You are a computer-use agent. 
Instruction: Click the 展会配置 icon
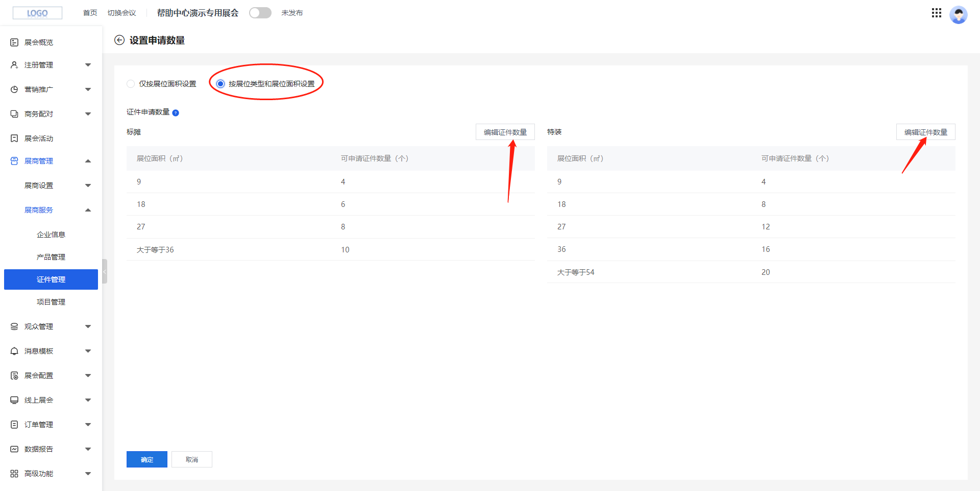(14, 376)
